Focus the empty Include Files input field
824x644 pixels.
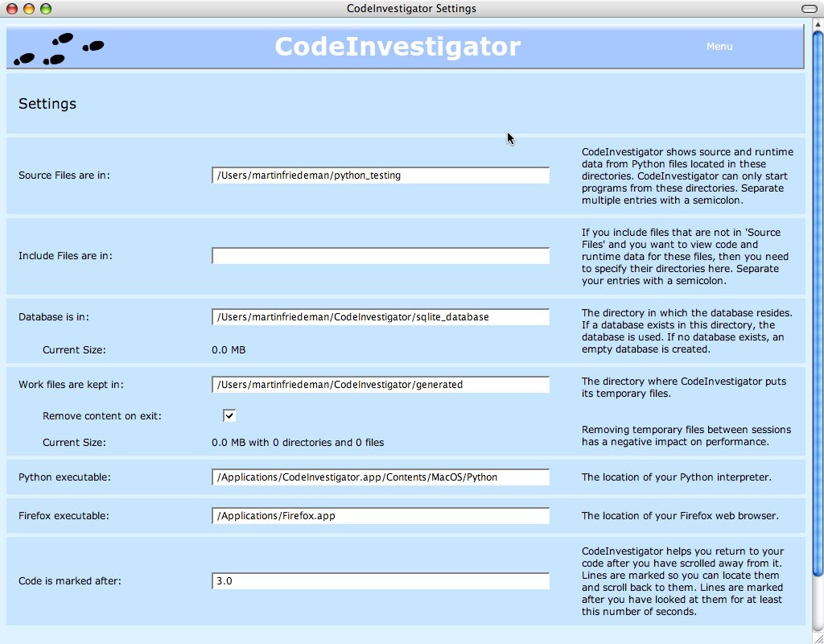point(381,255)
